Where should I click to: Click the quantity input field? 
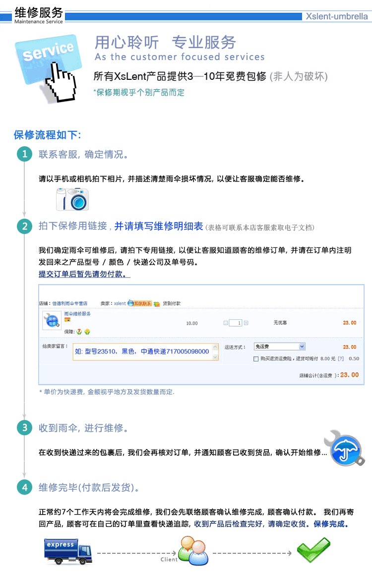[236, 323]
